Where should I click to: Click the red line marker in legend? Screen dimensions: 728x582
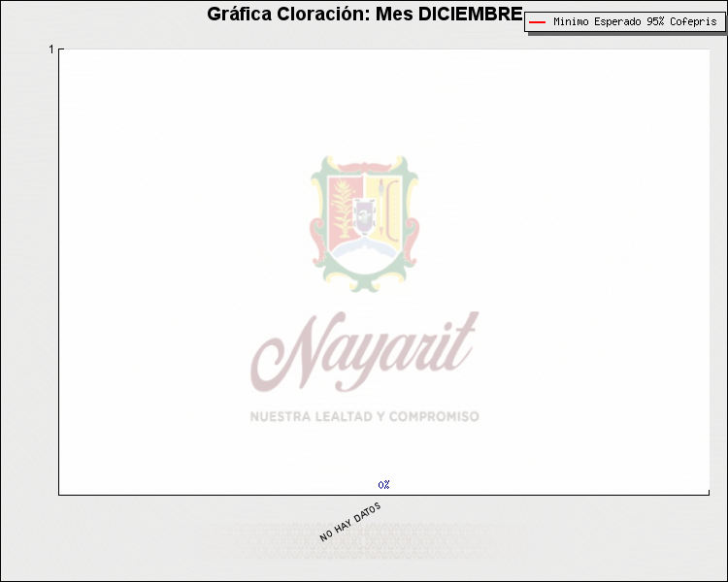[x=537, y=21]
